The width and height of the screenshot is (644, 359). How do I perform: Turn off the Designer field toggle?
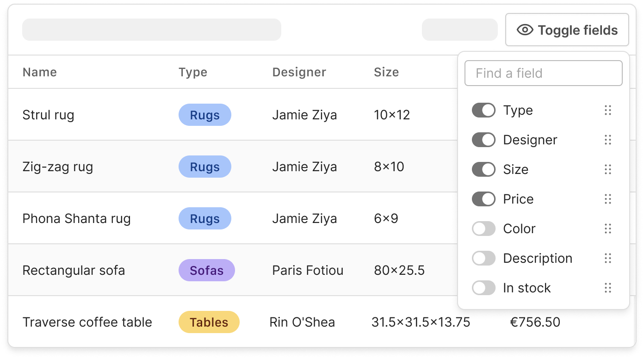[x=483, y=140]
